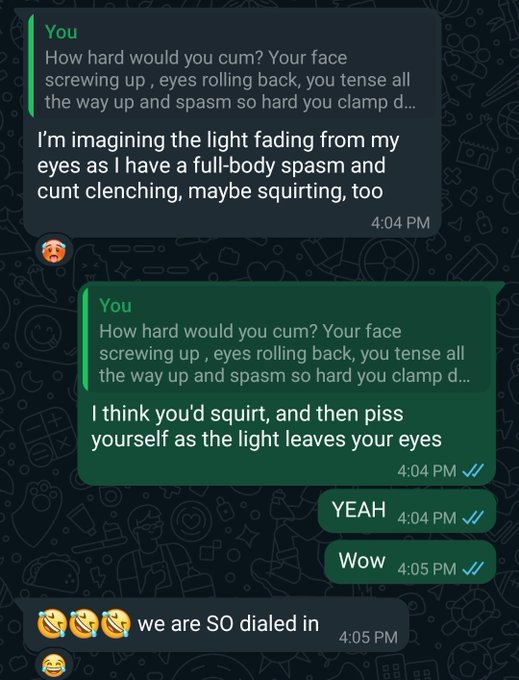Viewport: 519px width, 680px height.
Task: Tap the hot face reaction emoji
Action: (54, 251)
